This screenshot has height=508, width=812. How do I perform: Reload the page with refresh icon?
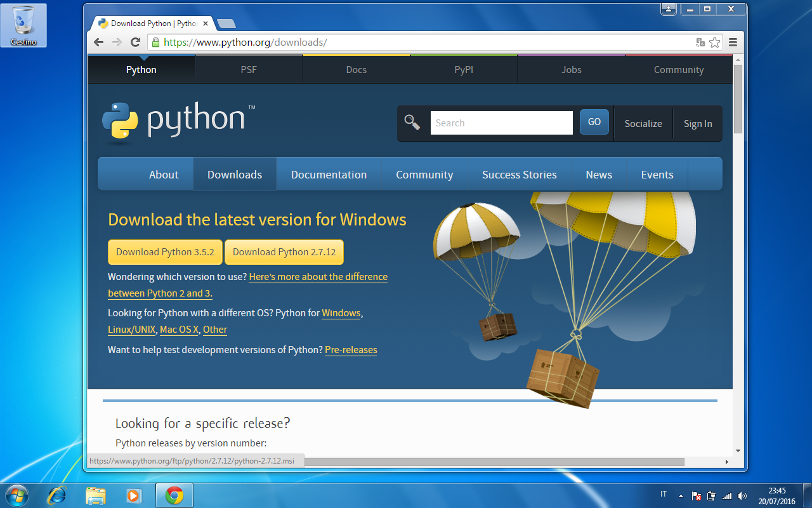point(135,43)
